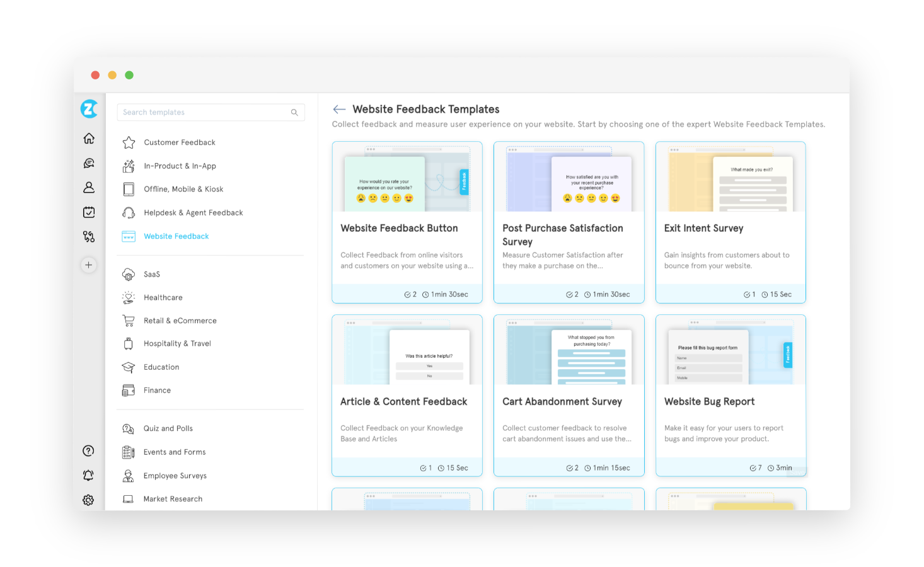Image resolution: width=924 pixels, height=567 pixels.
Task: Open the Healthcare template category
Action: (x=163, y=297)
